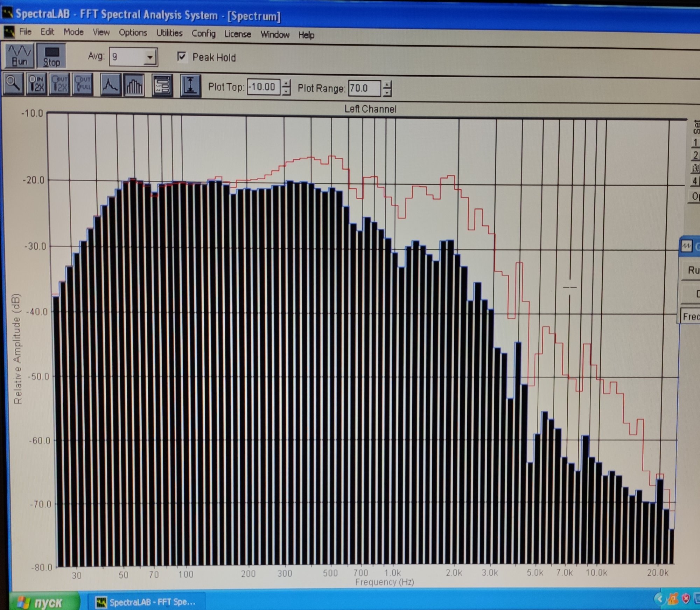
Task: Click the -20.0 amplitude axis label
Action: (x=34, y=180)
